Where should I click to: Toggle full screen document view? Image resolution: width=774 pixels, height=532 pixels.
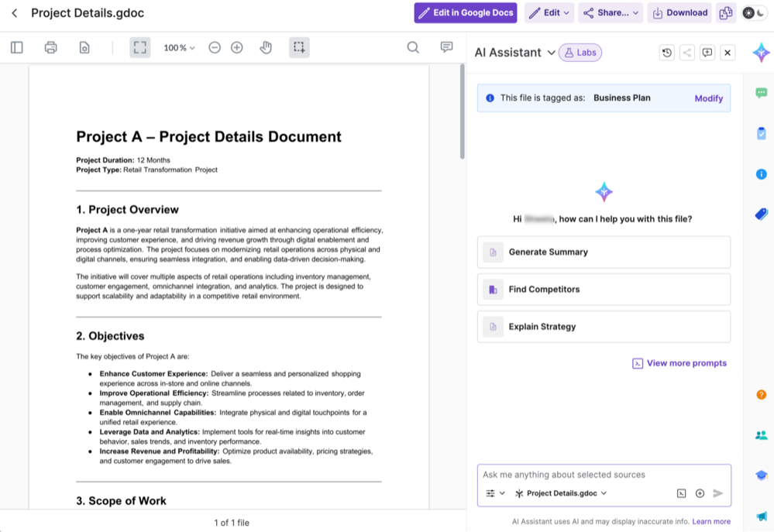(x=139, y=47)
